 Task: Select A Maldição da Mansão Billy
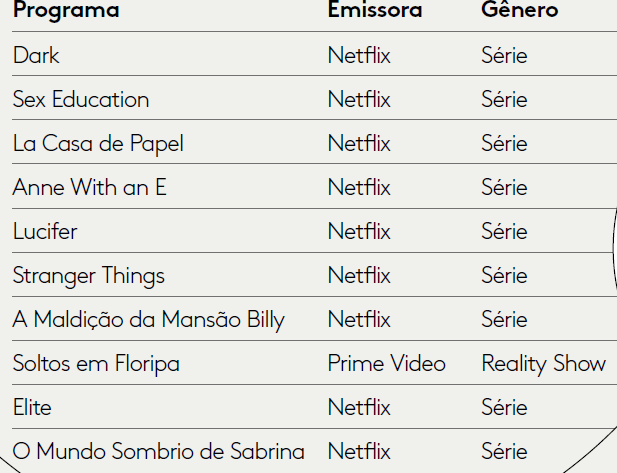(x=149, y=319)
